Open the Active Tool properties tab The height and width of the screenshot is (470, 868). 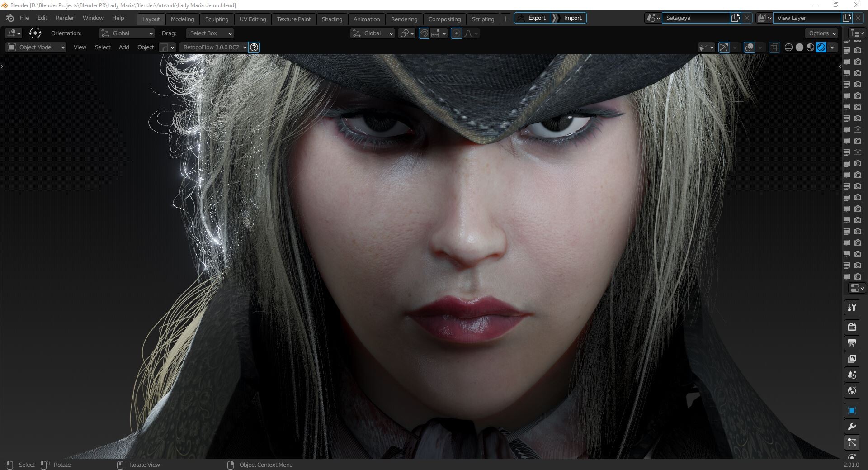click(852, 308)
